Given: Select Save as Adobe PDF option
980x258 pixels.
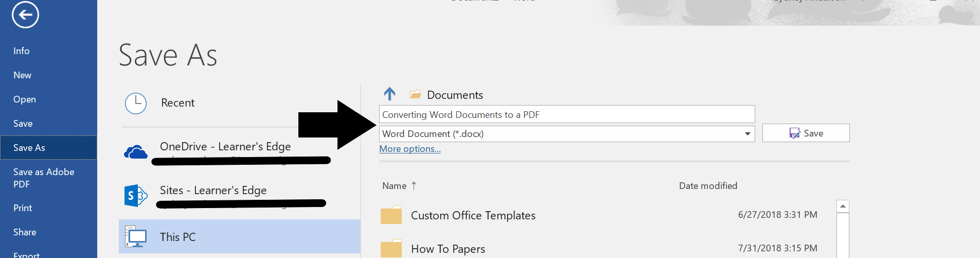Looking at the screenshot, I should click(44, 178).
